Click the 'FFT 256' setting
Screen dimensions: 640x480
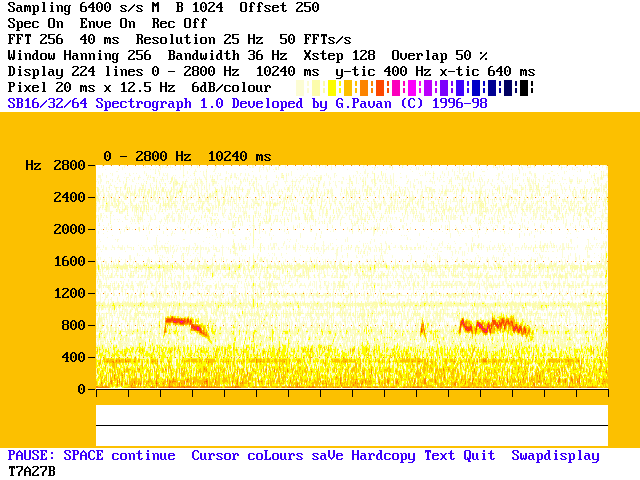[x=36, y=40]
